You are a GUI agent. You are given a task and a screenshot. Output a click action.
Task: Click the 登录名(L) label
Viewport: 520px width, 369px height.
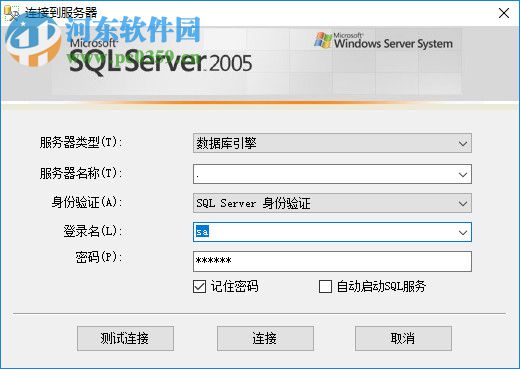click(x=93, y=231)
